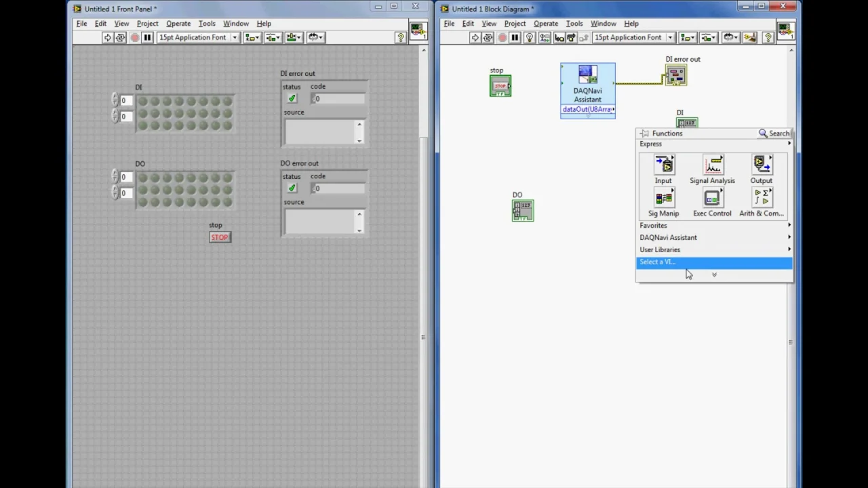
Task: Open Reorder menu in Block Diagram toolbar
Action: pyautogui.click(x=730, y=38)
